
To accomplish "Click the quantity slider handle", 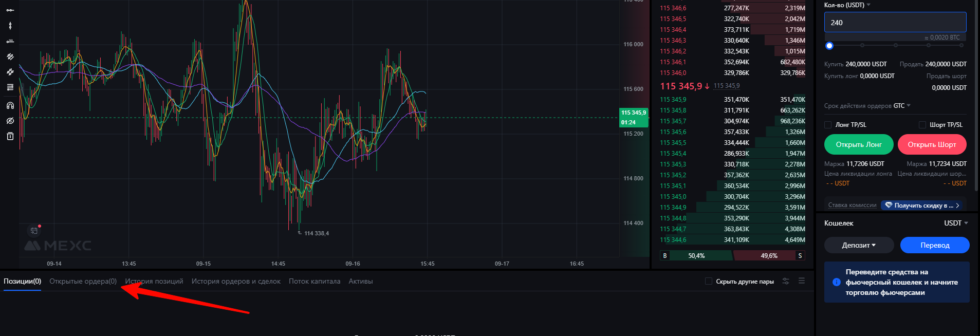I will tap(829, 46).
